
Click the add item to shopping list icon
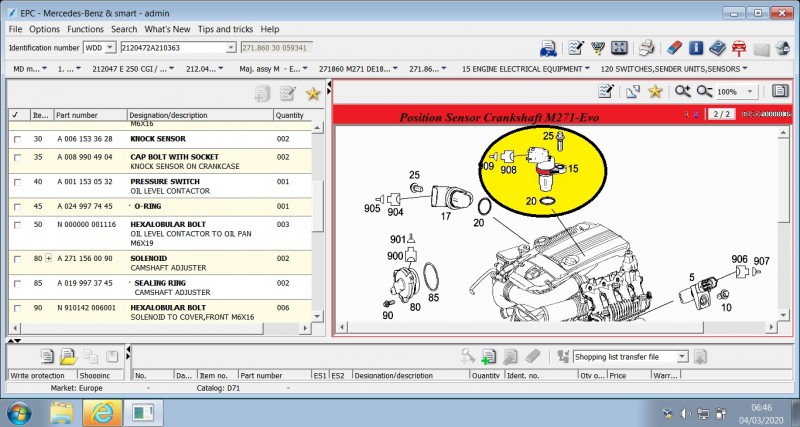[x=488, y=356]
